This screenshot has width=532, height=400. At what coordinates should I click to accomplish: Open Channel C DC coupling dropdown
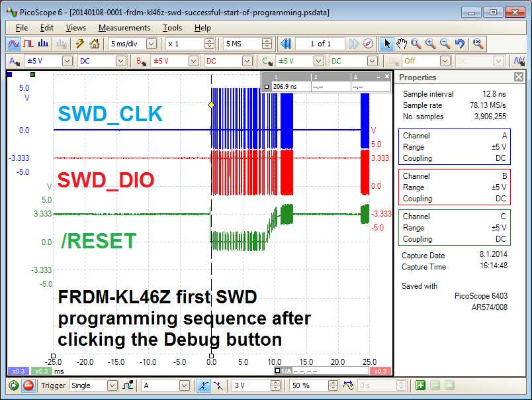tap(372, 61)
